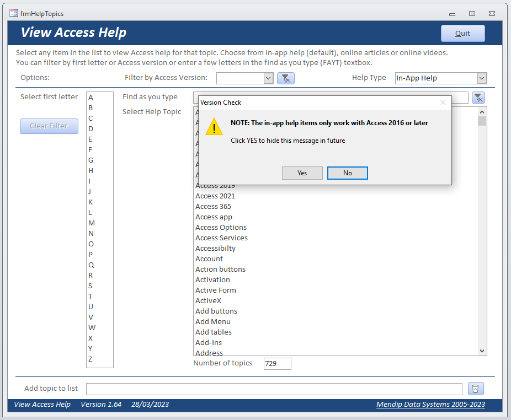
Task: Select the ActiveX help topic
Action: click(x=208, y=300)
